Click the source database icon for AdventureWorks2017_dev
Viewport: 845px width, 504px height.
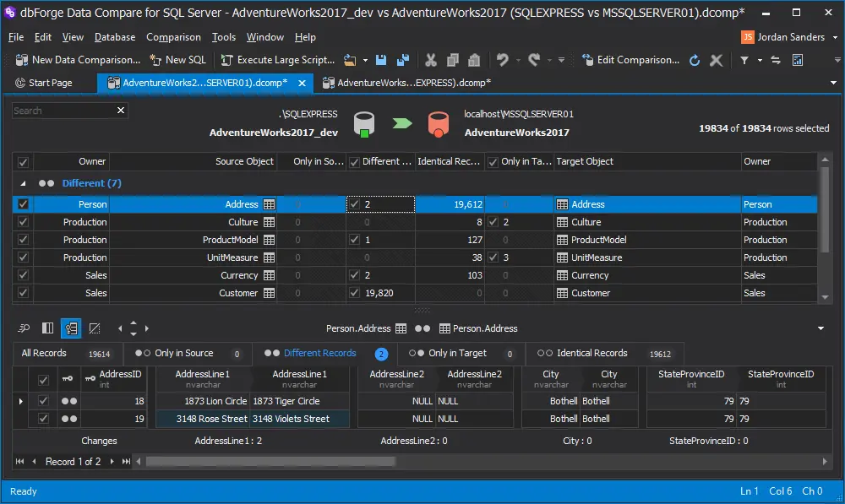[x=363, y=123]
